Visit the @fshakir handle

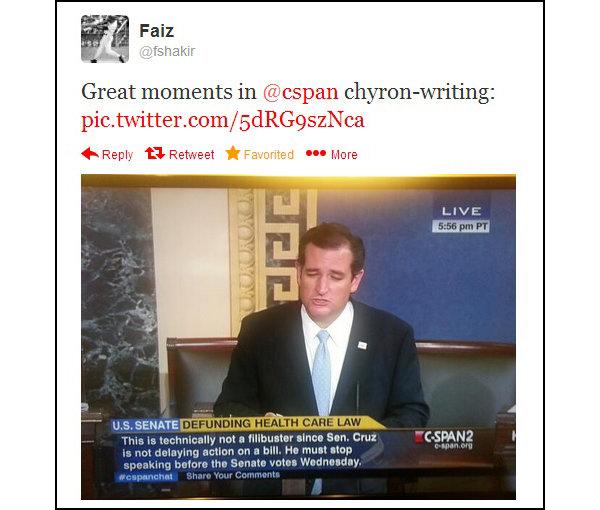[167, 51]
